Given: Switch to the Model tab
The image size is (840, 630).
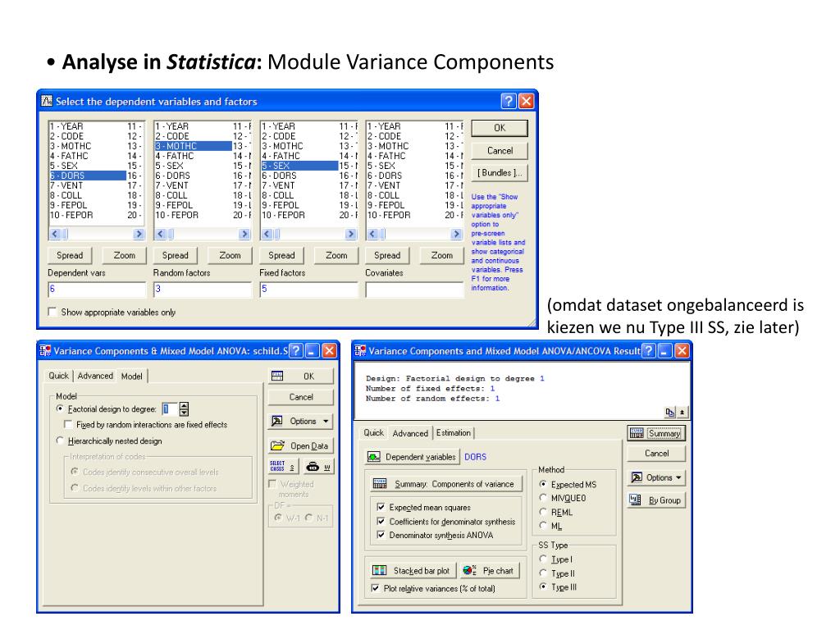Looking at the screenshot, I should pos(132,376).
